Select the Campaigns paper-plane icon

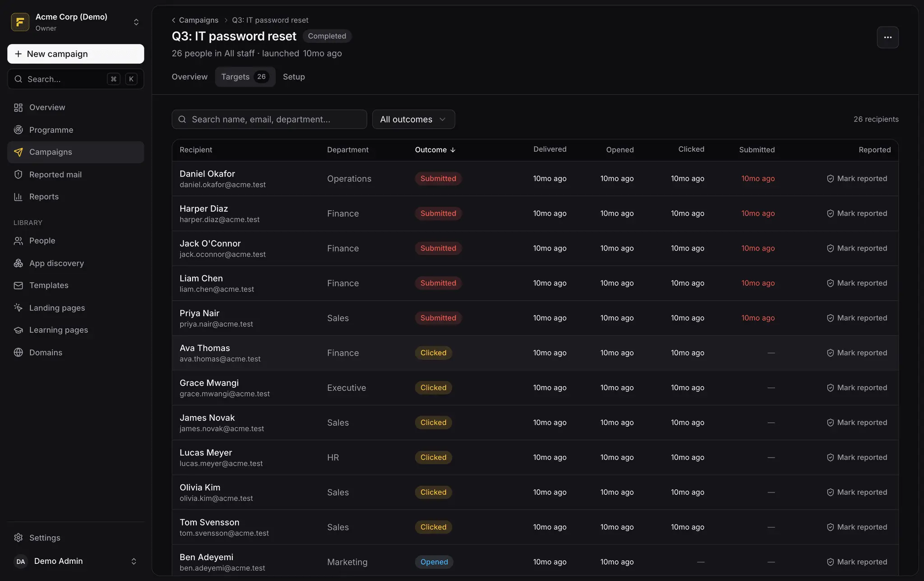[18, 152]
